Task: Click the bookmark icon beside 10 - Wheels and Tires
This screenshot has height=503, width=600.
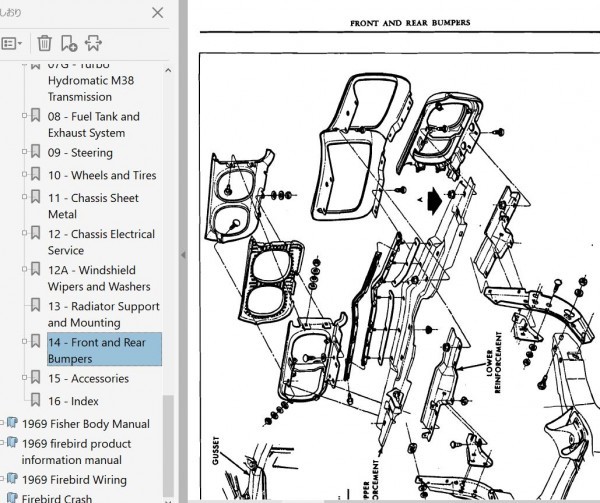Action: click(x=36, y=174)
